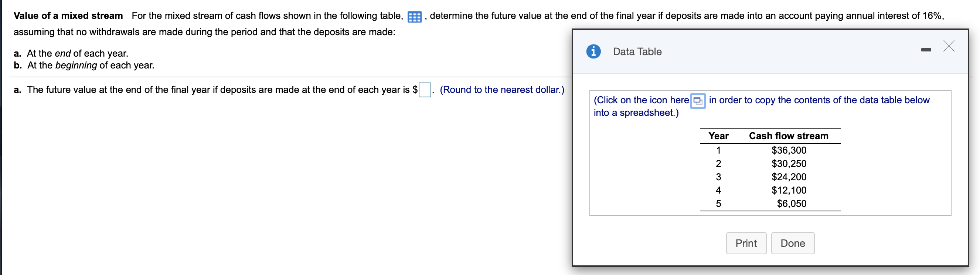The width and height of the screenshot is (980, 275).
Task: Click the $24,200 cash flow value
Action: 789,177
